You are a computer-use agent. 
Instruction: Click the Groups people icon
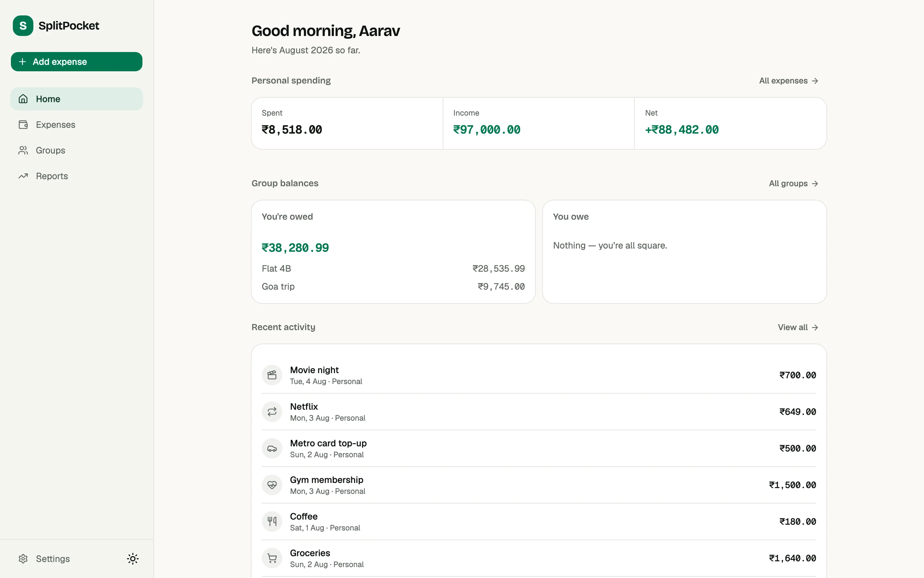(23, 150)
